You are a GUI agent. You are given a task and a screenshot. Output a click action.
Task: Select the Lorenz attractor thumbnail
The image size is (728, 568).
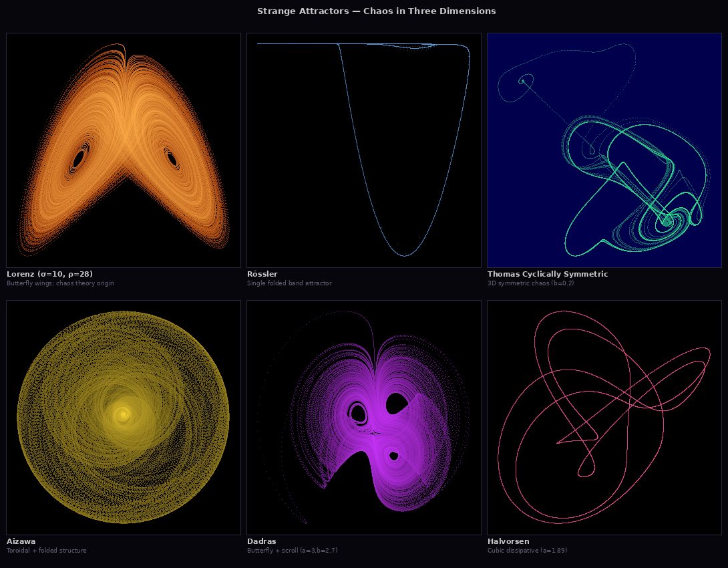[124, 149]
